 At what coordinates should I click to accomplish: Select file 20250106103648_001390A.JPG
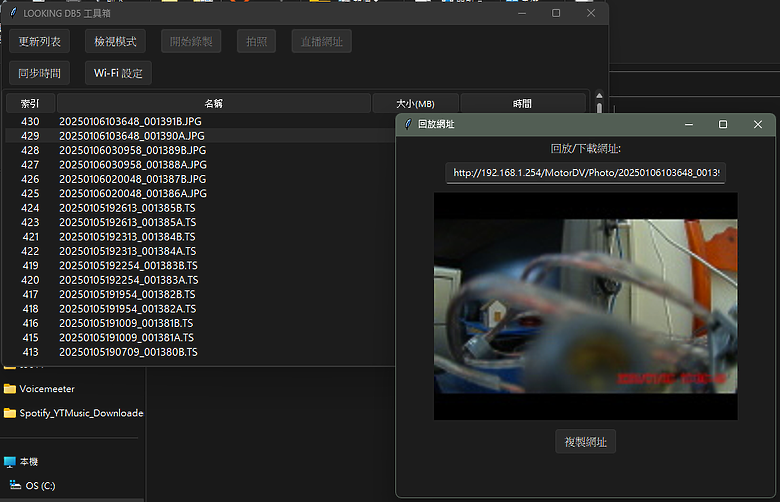tap(132, 136)
